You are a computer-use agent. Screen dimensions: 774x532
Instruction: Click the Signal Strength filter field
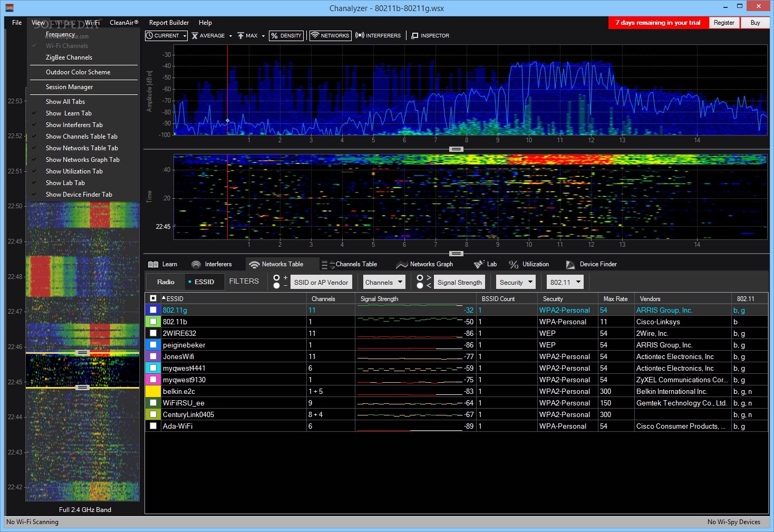(459, 282)
